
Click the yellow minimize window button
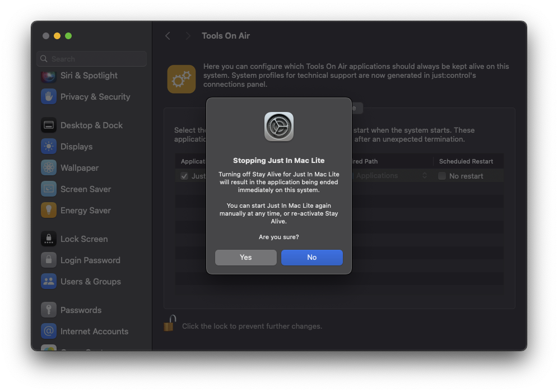57,36
